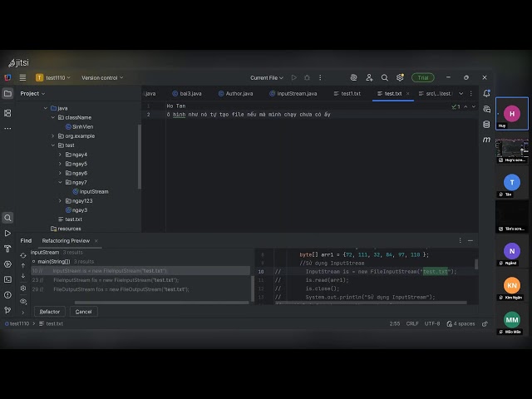Click the Trial license button
532x399 pixels.
[423, 77]
